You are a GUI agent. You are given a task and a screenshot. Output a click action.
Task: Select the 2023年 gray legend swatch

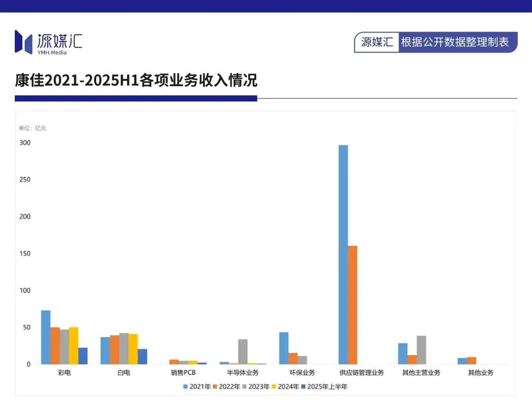[245, 387]
